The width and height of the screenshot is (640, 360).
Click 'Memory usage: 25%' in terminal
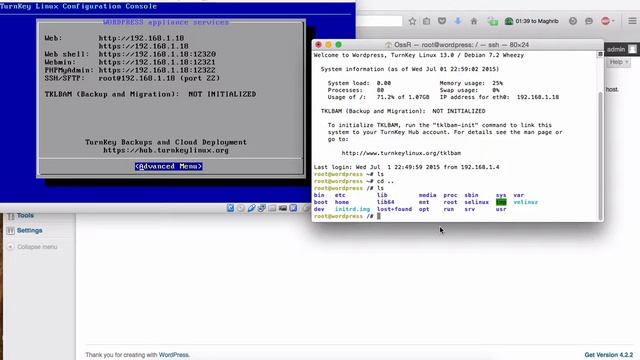471,83
